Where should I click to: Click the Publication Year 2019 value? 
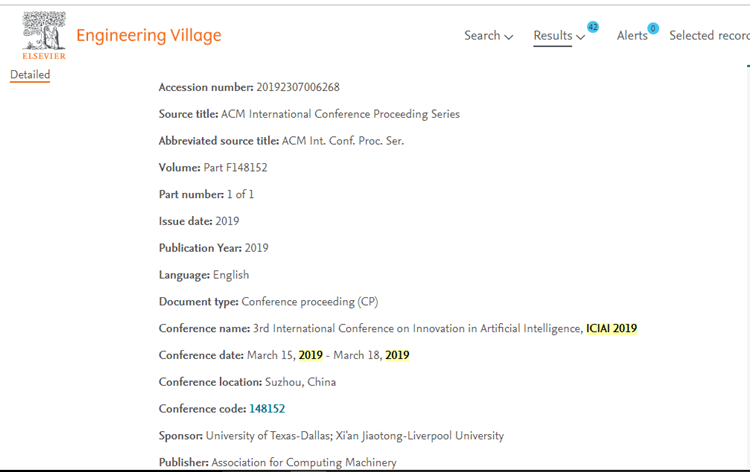pos(256,248)
